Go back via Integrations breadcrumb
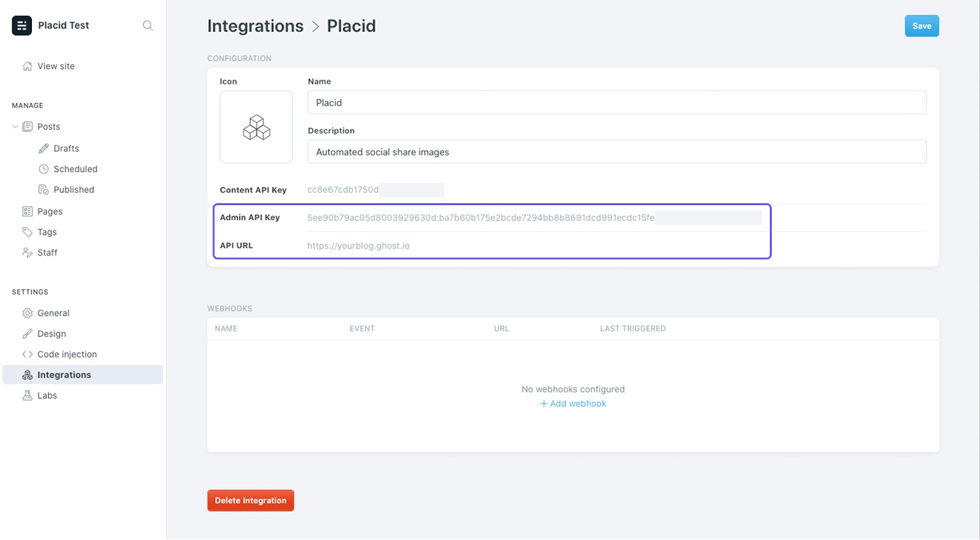 (x=255, y=26)
